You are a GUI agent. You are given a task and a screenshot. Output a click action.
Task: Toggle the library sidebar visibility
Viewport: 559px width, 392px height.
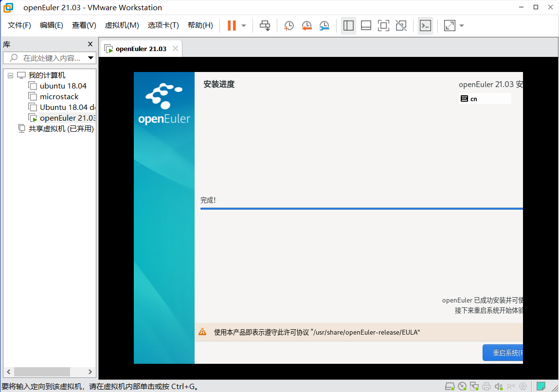click(348, 25)
